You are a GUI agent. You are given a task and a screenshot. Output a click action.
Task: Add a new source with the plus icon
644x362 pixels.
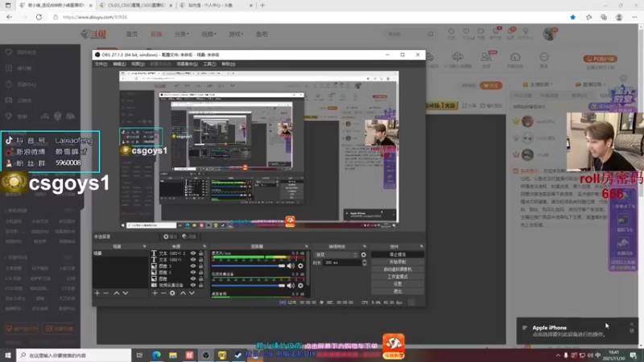[155, 293]
